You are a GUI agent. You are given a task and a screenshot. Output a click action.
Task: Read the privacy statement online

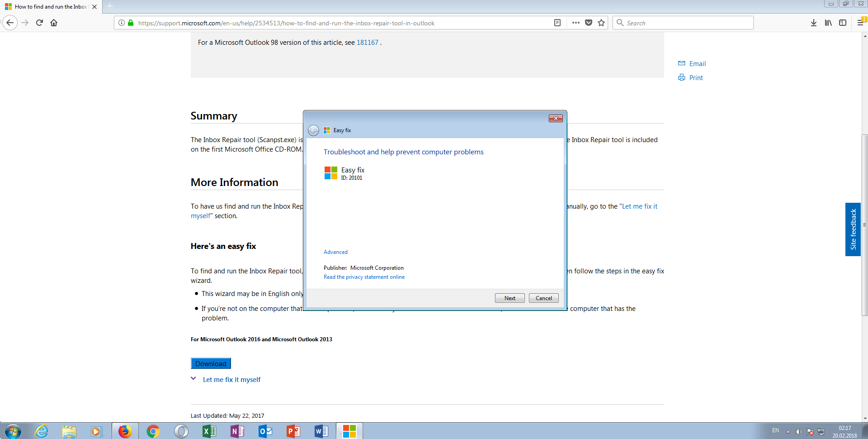click(364, 277)
